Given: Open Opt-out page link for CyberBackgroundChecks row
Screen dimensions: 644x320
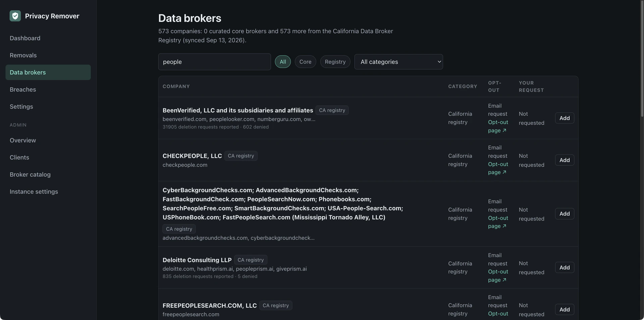Looking at the screenshot, I should coord(498,222).
